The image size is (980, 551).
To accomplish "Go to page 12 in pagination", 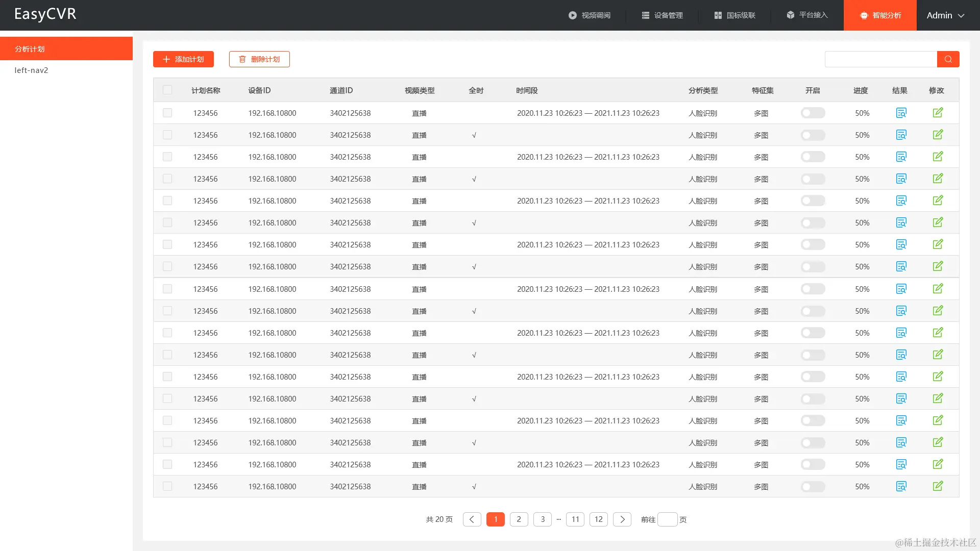I will click(598, 519).
